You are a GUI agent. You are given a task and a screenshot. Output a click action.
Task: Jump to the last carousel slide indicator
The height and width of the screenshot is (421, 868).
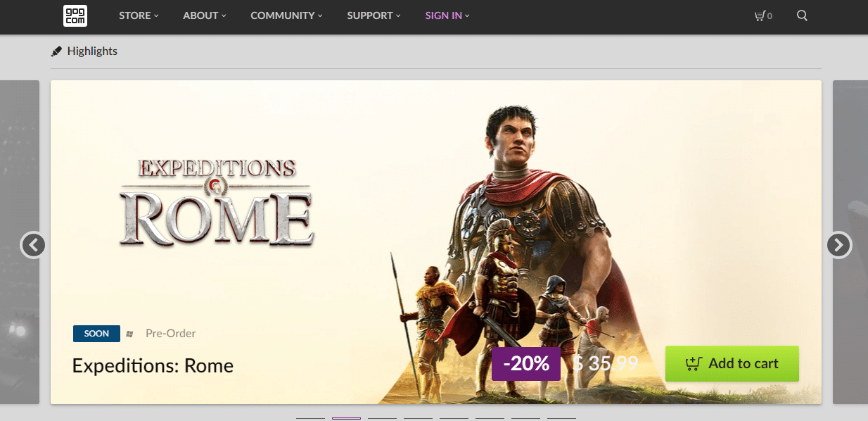(x=561, y=418)
